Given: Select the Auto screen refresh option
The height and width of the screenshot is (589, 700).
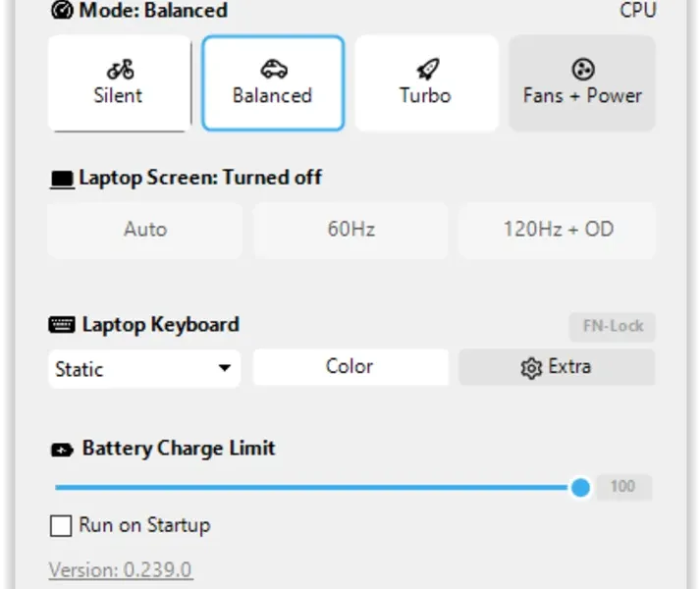Looking at the screenshot, I should (145, 230).
